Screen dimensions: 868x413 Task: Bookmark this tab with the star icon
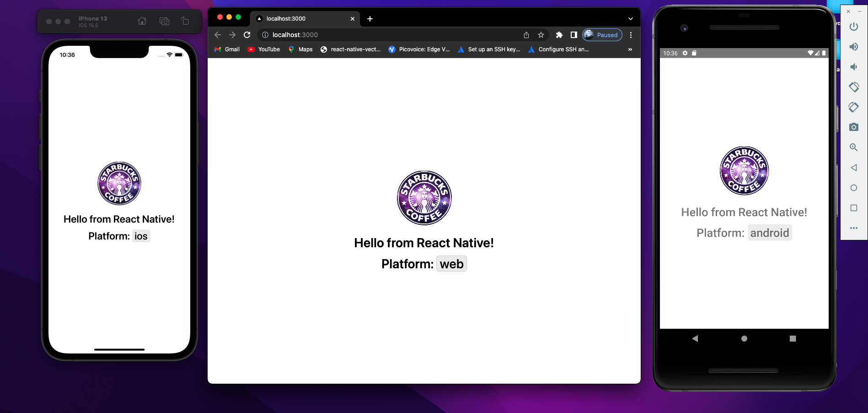pyautogui.click(x=541, y=35)
